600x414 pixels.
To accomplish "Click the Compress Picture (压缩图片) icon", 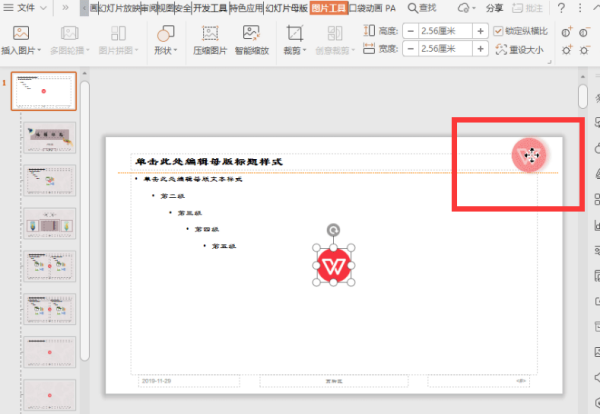I will pyautogui.click(x=210, y=33).
